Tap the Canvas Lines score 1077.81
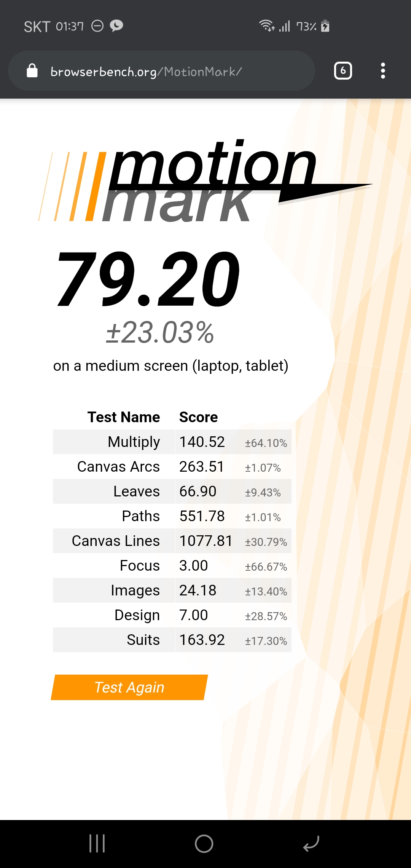Viewport: 411px width, 868px height. click(205, 541)
